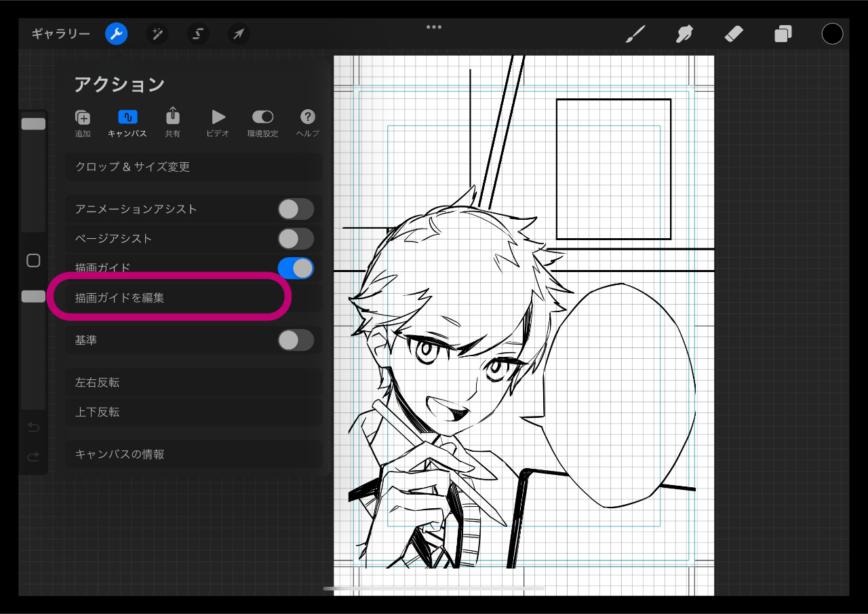Open キャンバスの情報 canvas info

[x=194, y=455]
